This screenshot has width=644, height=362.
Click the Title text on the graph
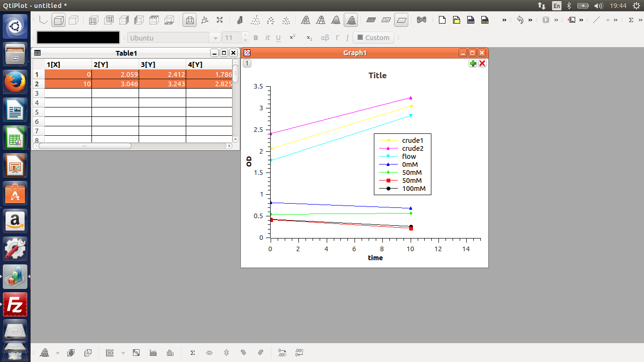click(378, 75)
